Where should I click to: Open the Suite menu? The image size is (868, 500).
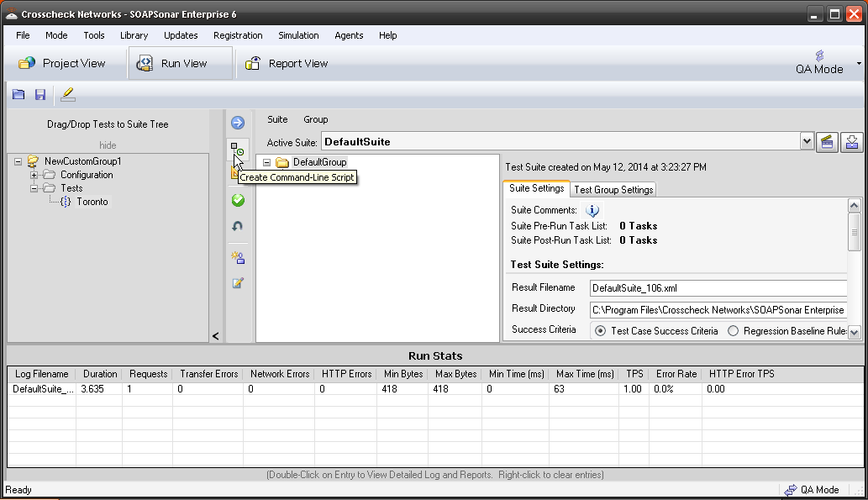point(277,119)
